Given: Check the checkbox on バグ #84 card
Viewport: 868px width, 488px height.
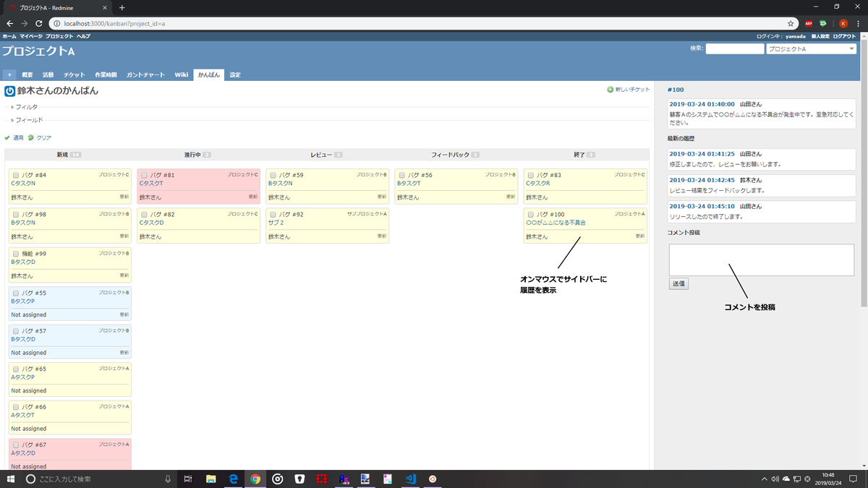Looking at the screenshot, I should click(16, 174).
